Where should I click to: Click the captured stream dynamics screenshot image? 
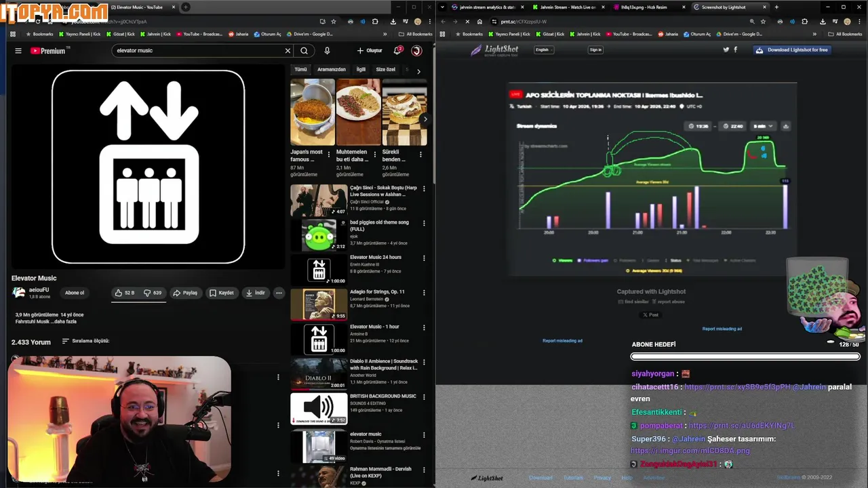point(652,179)
